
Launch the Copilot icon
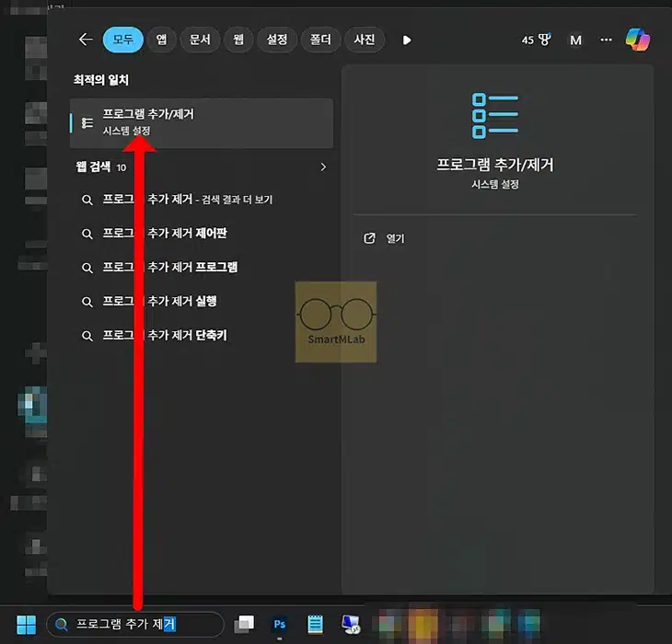[638, 40]
